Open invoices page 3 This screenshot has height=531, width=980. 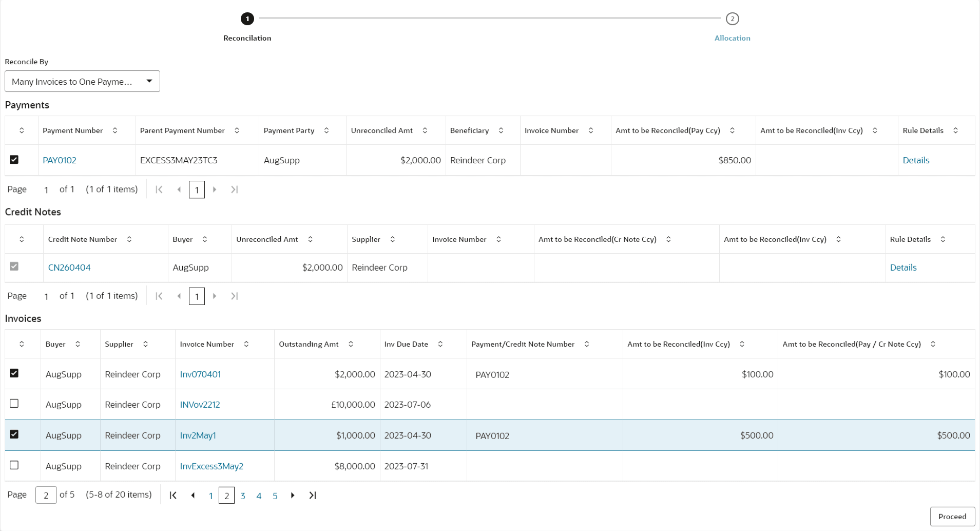click(243, 496)
